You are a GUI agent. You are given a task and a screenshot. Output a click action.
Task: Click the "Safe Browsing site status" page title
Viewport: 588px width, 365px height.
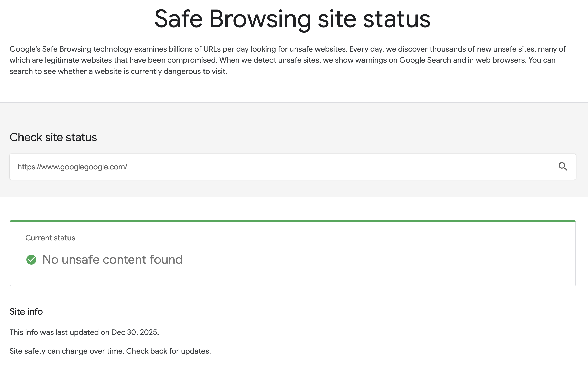click(292, 19)
